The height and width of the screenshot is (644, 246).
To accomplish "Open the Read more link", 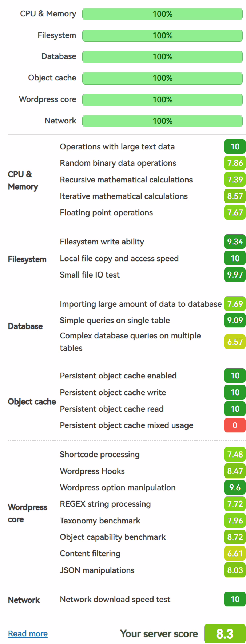I will [28, 633].
